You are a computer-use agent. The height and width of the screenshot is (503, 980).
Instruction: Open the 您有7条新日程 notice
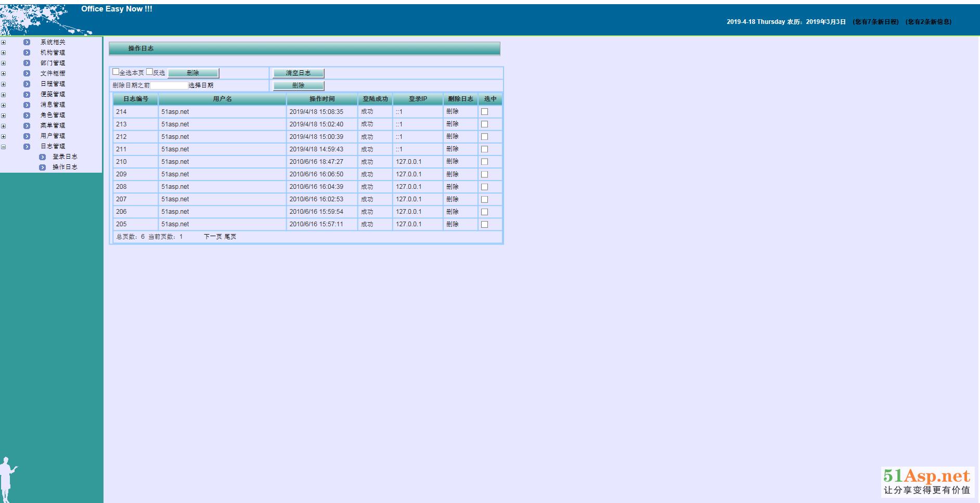click(x=876, y=22)
